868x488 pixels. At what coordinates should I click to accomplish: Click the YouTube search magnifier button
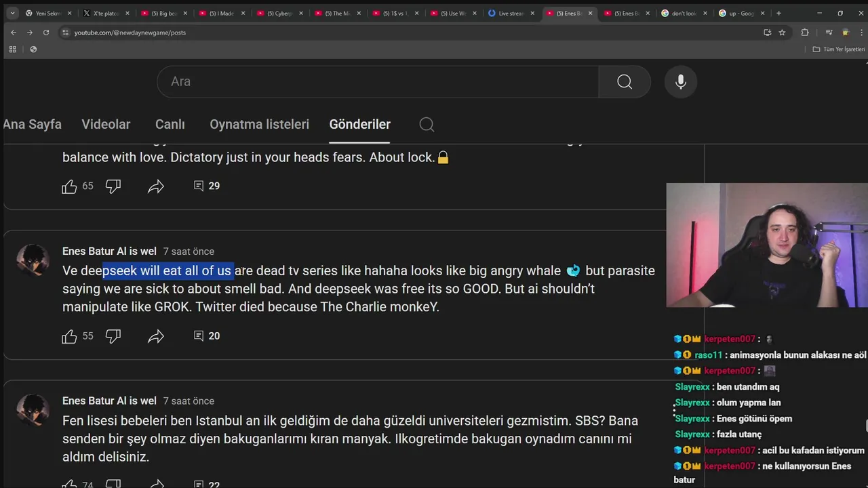(625, 82)
